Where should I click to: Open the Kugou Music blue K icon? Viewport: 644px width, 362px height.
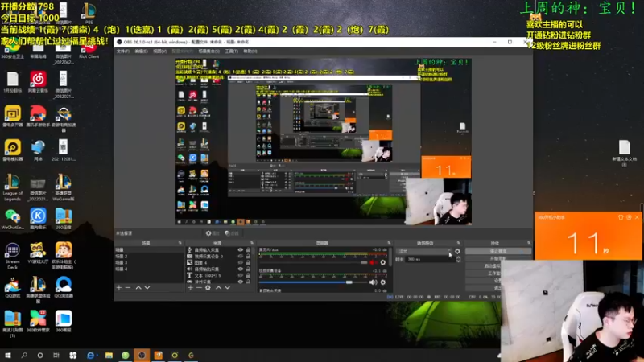coord(38,219)
